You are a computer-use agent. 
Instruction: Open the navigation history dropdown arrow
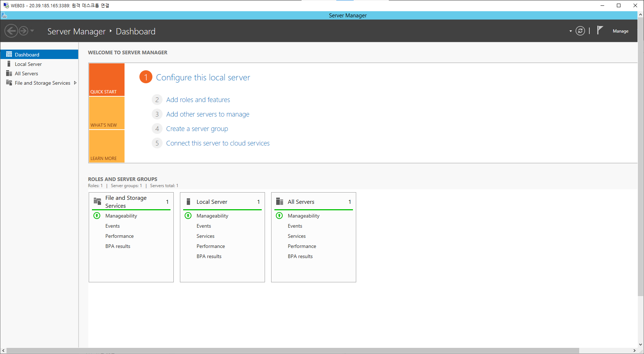[32, 31]
